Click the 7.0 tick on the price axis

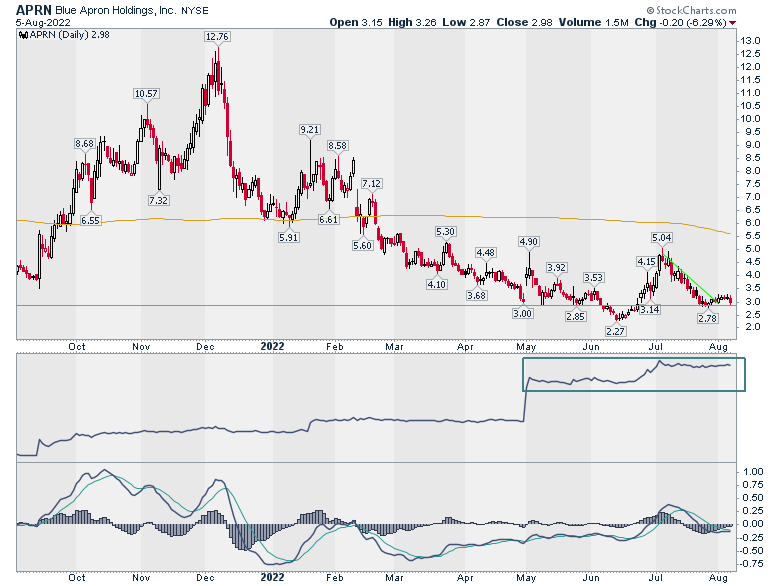(x=753, y=196)
